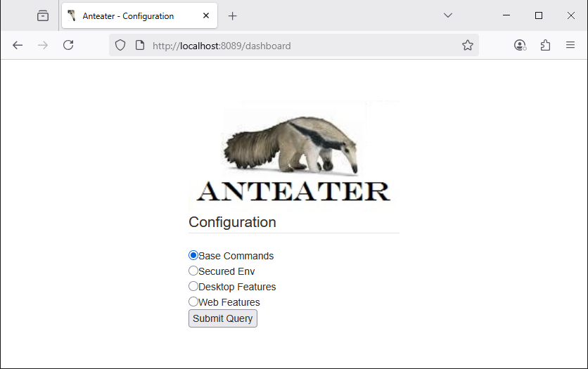Open the Extensions puzzle icon
Screen dimensions: 588x369
pos(545,45)
